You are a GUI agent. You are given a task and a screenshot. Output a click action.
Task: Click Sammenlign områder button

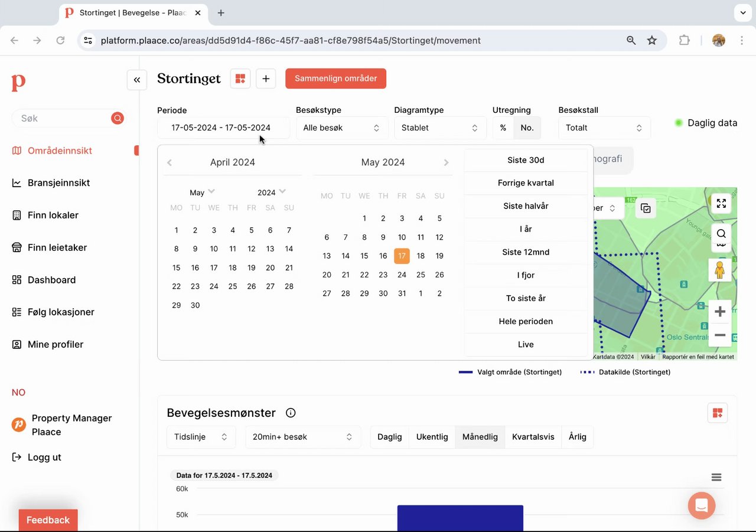click(x=335, y=79)
